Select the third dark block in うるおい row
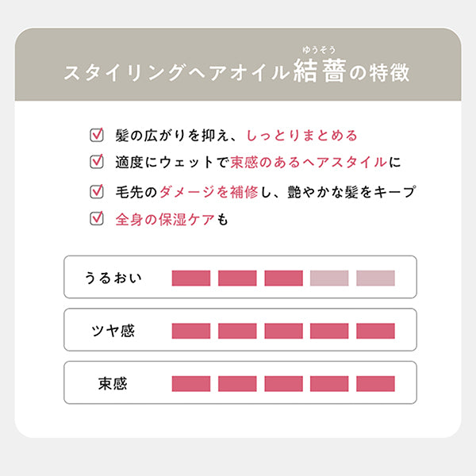Image resolution: width=476 pixels, height=476 pixels. [x=283, y=278]
